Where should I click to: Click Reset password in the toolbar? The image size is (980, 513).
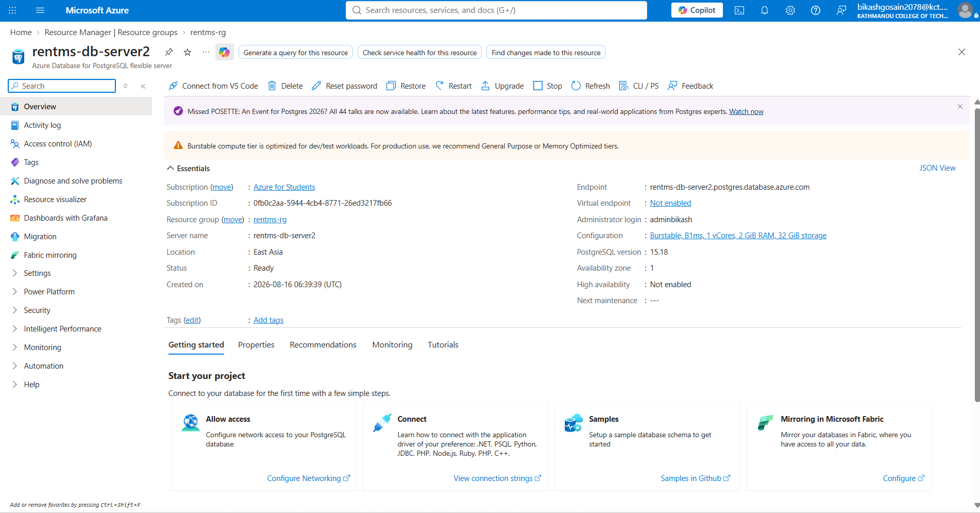[345, 86]
